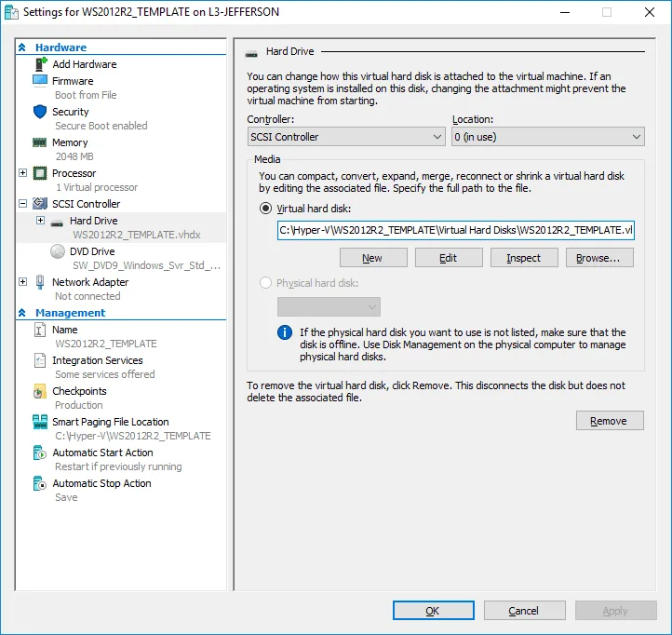Click the settings window title bar icon

pyautogui.click(x=11, y=12)
